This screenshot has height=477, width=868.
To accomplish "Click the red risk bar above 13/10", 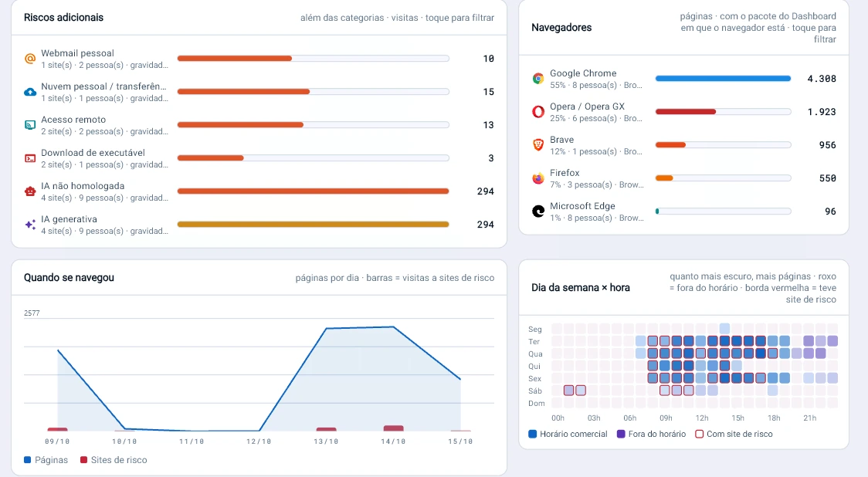I will pyautogui.click(x=326, y=429).
